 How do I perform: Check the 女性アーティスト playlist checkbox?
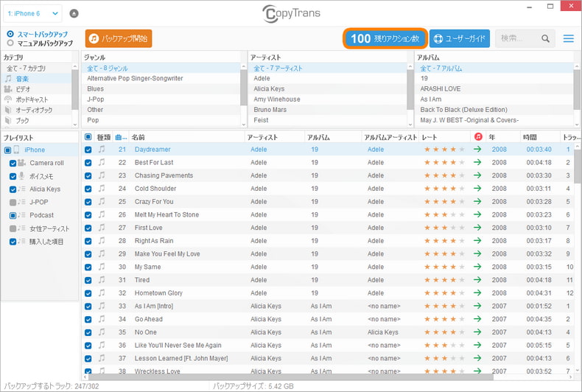tap(13, 228)
